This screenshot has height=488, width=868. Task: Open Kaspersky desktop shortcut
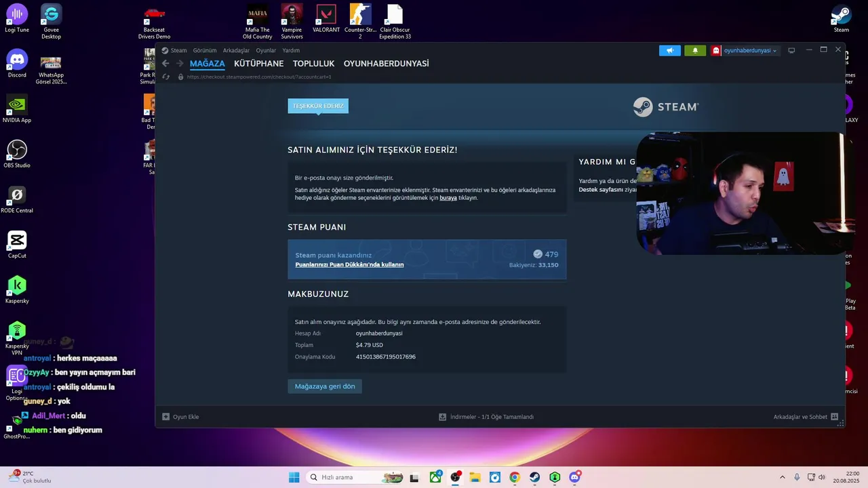coord(17,289)
